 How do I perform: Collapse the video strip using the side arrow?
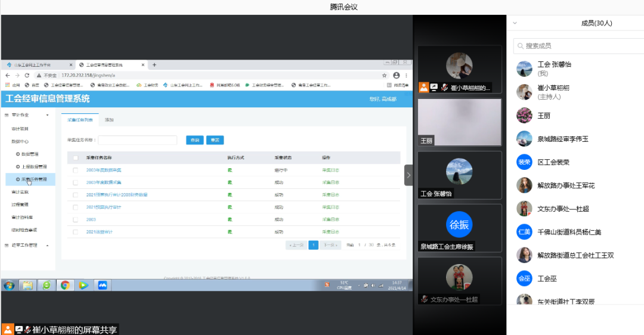click(408, 175)
